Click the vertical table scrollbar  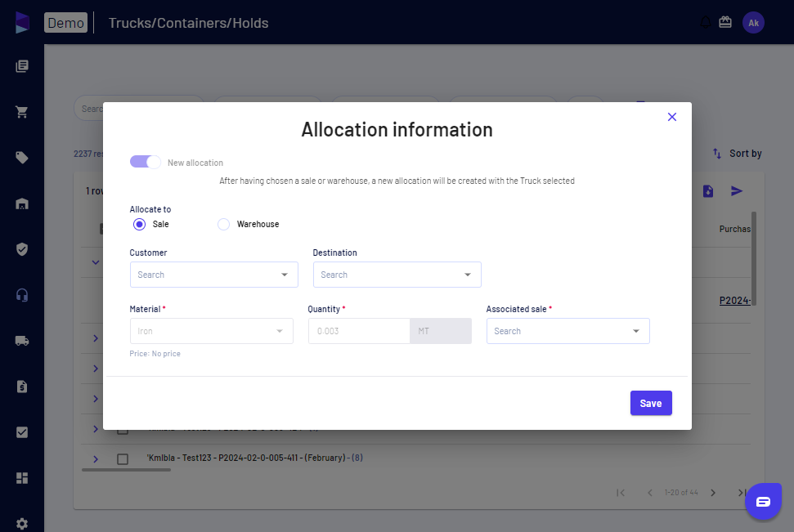[x=753, y=259]
